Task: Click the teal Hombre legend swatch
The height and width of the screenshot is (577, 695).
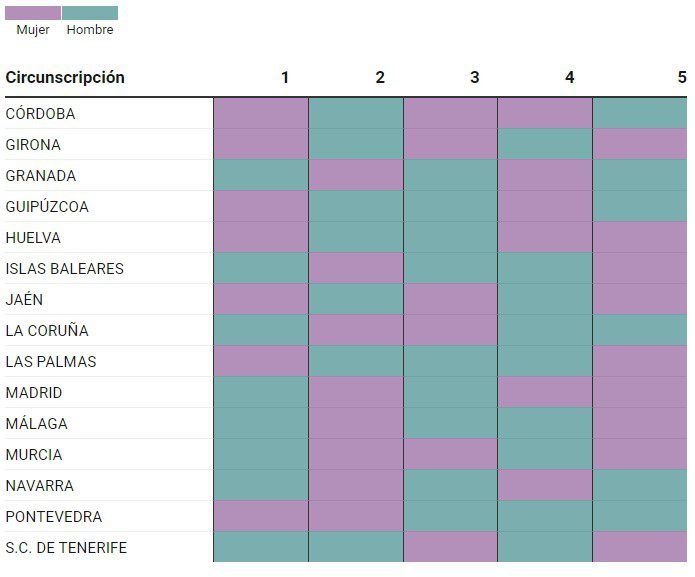Action: point(90,13)
